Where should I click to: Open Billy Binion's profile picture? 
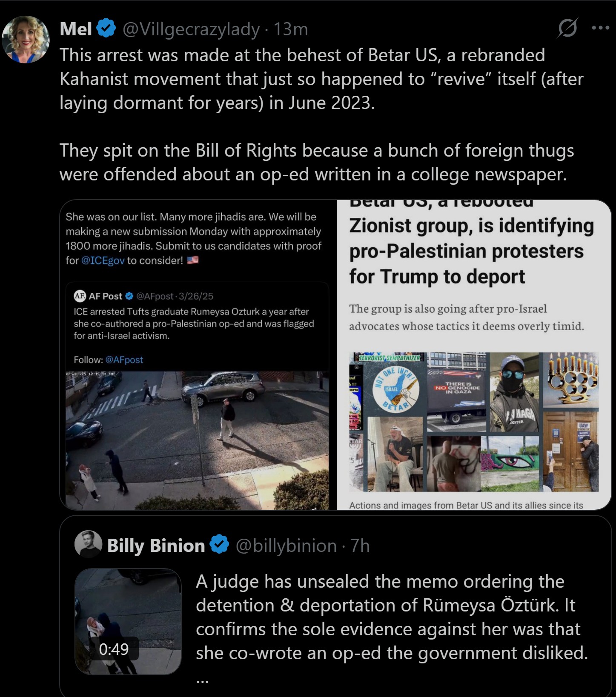[88, 544]
